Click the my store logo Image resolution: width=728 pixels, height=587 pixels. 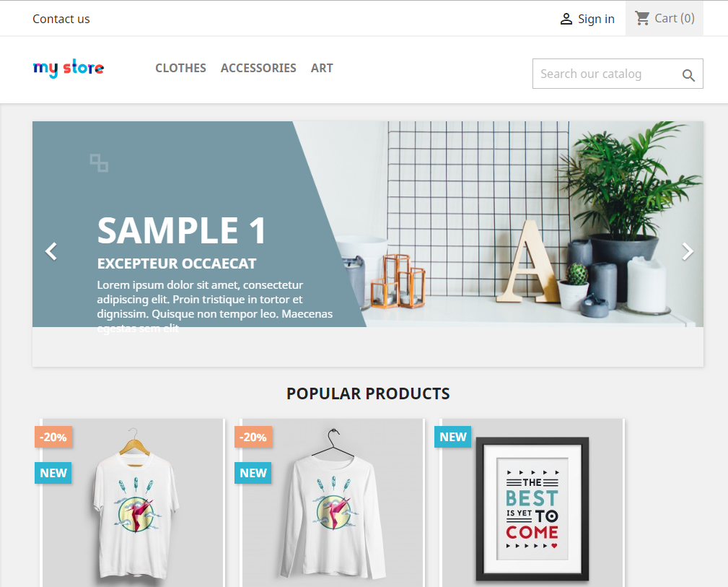click(x=69, y=69)
